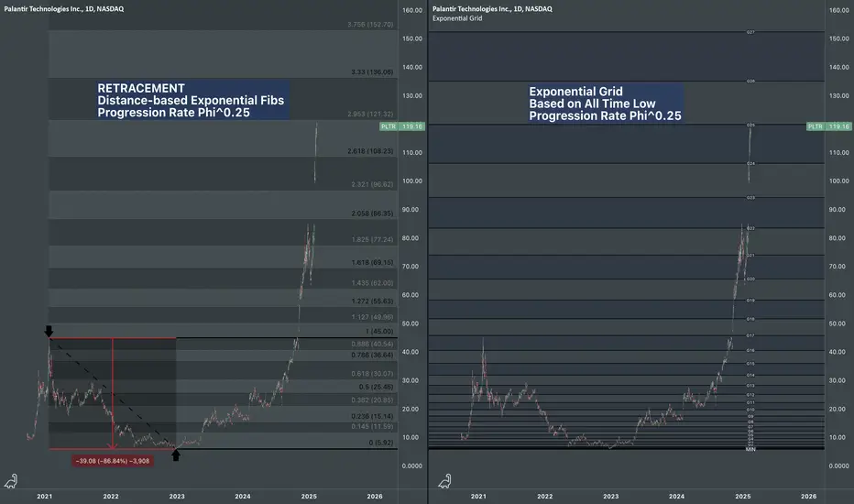Click 2022 on right chart time axis
Image resolution: width=854 pixels, height=504 pixels.
pyautogui.click(x=544, y=497)
